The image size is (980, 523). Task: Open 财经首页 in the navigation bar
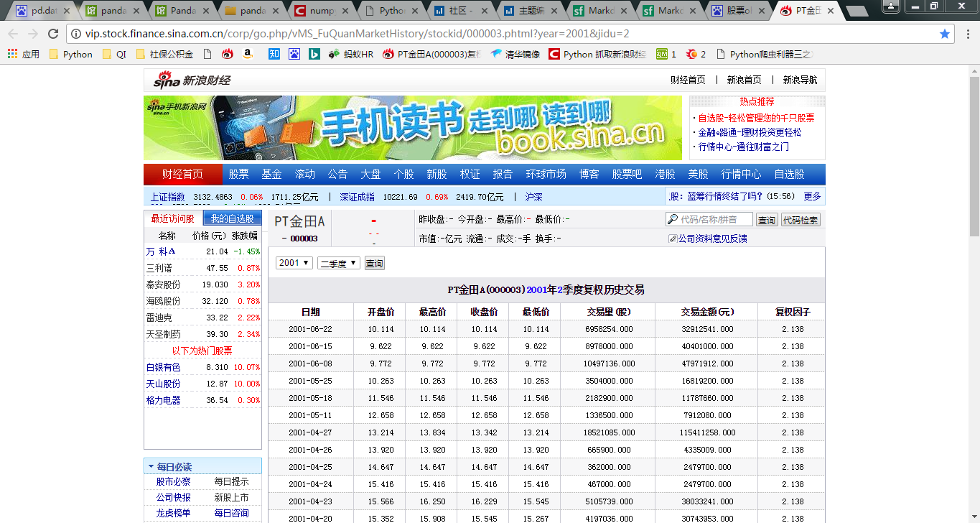click(x=182, y=174)
